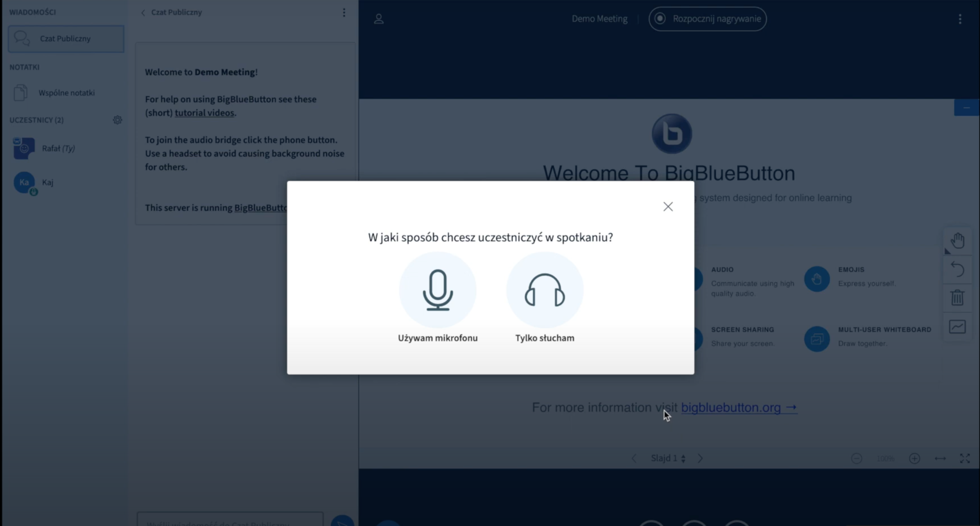Go to next slide
The image size is (980, 526).
[x=701, y=458]
